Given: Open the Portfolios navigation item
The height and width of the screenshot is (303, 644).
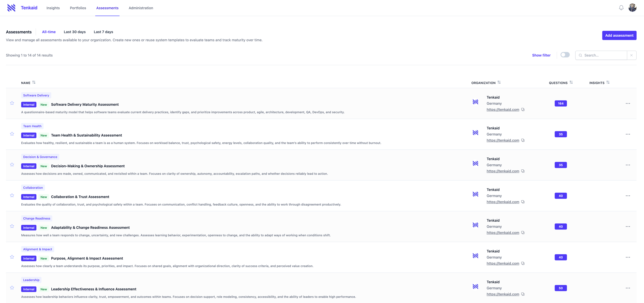Looking at the screenshot, I should (x=78, y=8).
